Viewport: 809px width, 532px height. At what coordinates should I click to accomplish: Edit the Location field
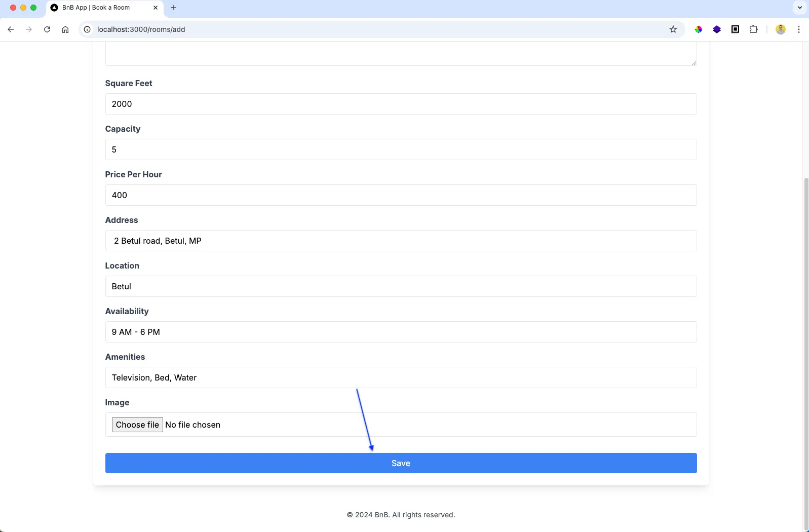401,286
